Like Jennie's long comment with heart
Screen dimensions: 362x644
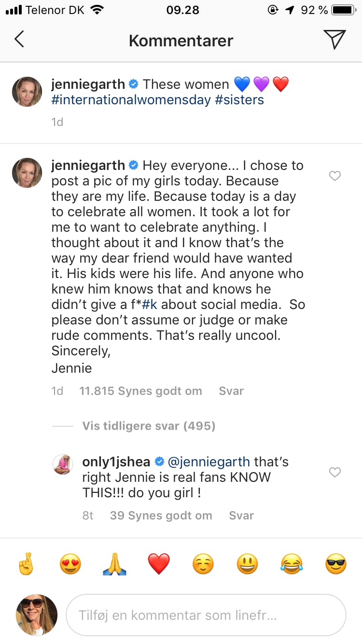[335, 176]
